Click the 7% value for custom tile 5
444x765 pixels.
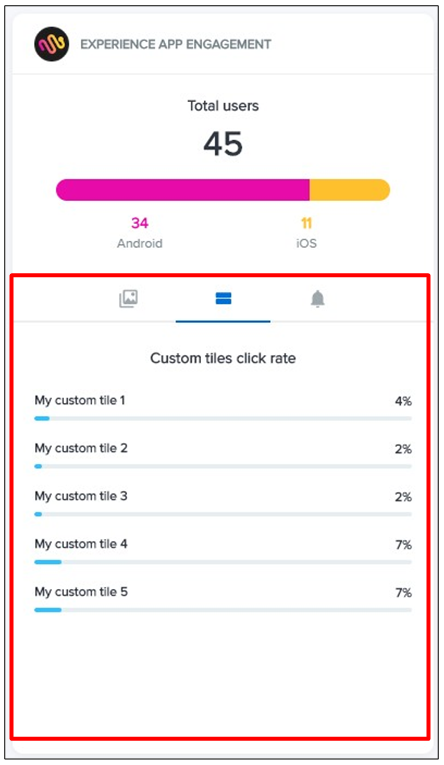click(x=404, y=592)
